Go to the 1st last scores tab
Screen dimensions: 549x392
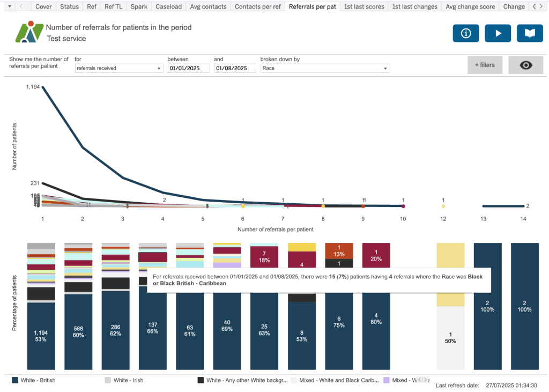click(x=363, y=6)
